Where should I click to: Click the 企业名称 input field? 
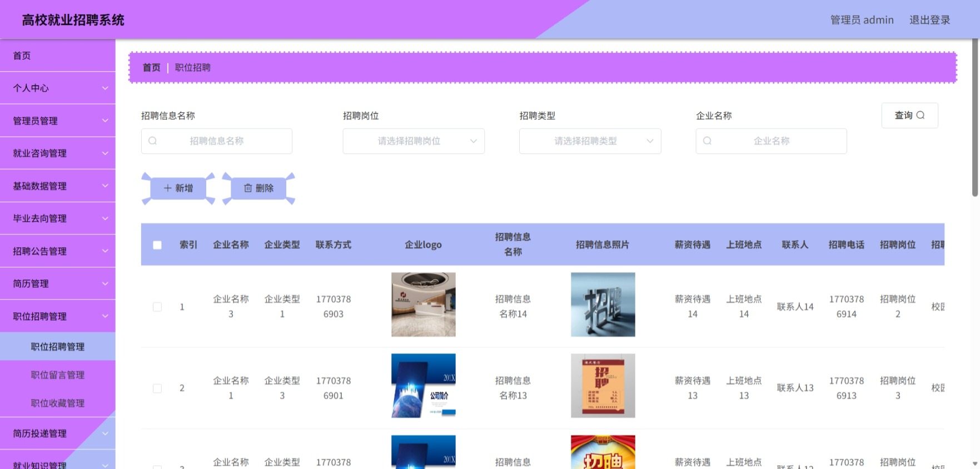[x=771, y=141]
